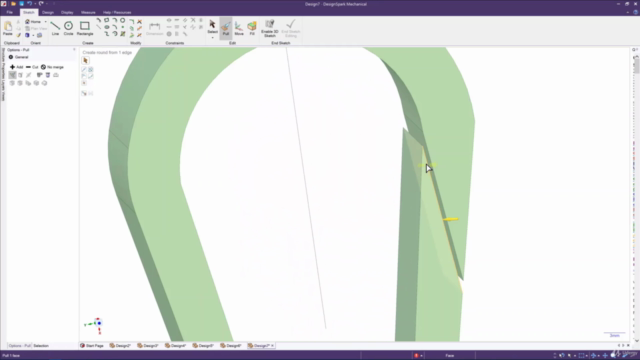Click the axis triad origin in viewport
Viewport: 640px width, 360px height.
99,323
